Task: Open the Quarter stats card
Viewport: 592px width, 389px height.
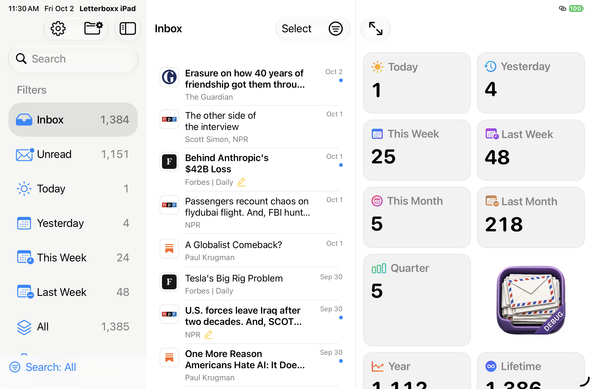Action: pos(417,300)
